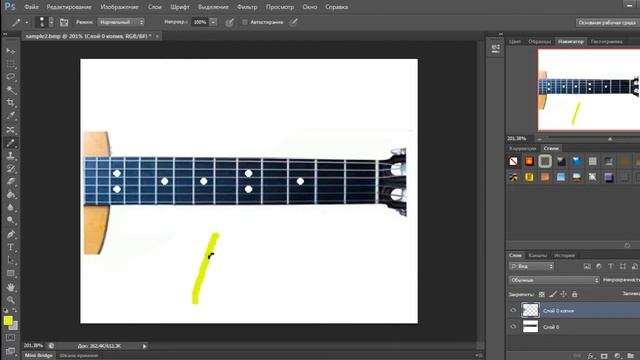Toggle adjustment layer filter
Image resolution: width=640 pixels, height=360 pixels.
[x=599, y=266]
